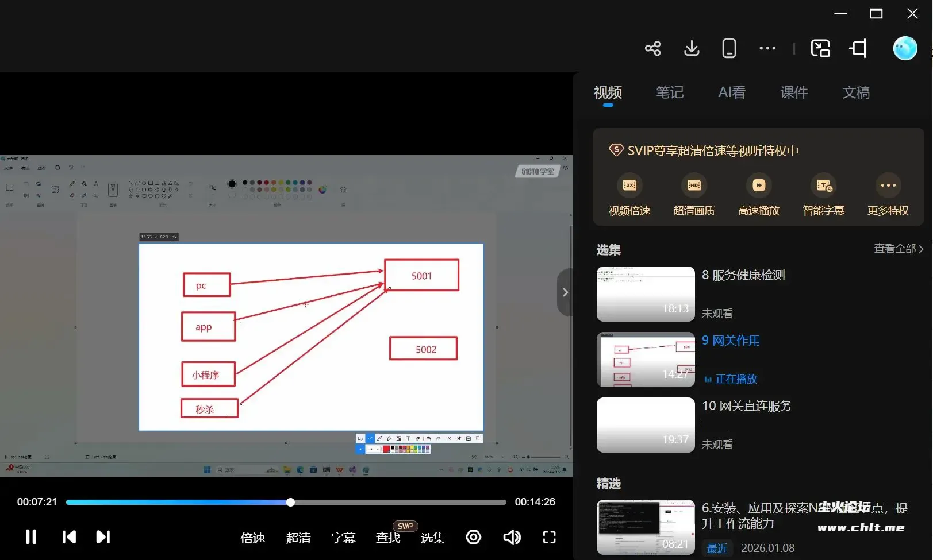
Task: Cast video to phone with the device icon
Action: point(728,48)
